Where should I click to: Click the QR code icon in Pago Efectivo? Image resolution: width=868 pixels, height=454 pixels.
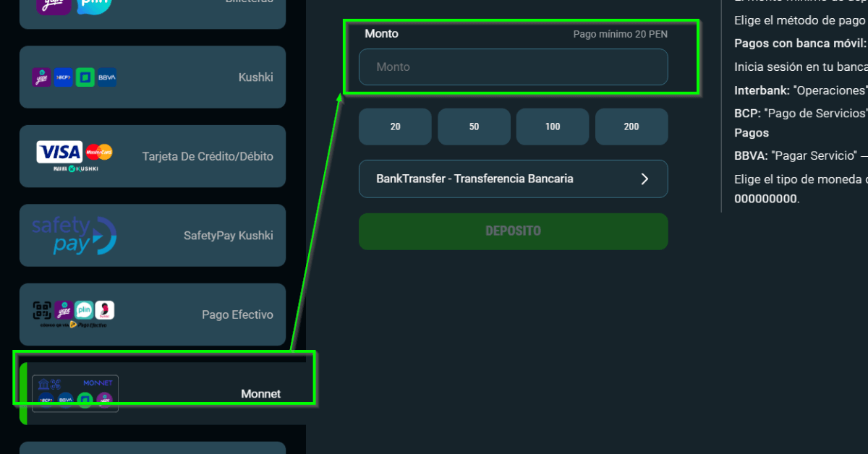43,310
